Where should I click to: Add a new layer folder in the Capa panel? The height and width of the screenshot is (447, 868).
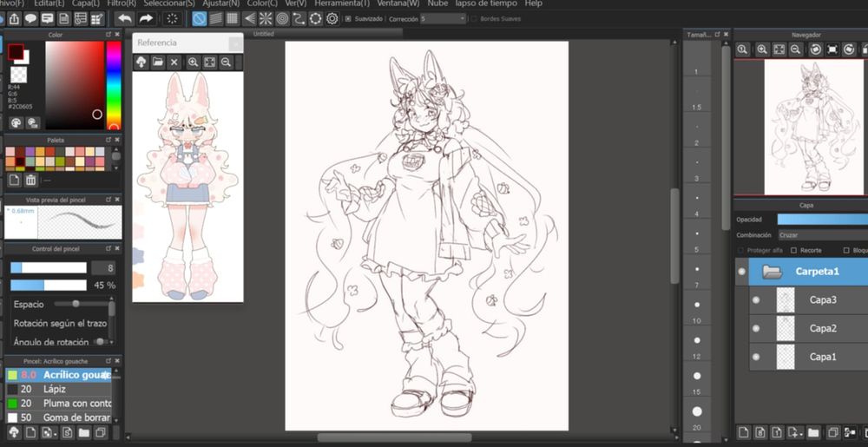point(813,432)
